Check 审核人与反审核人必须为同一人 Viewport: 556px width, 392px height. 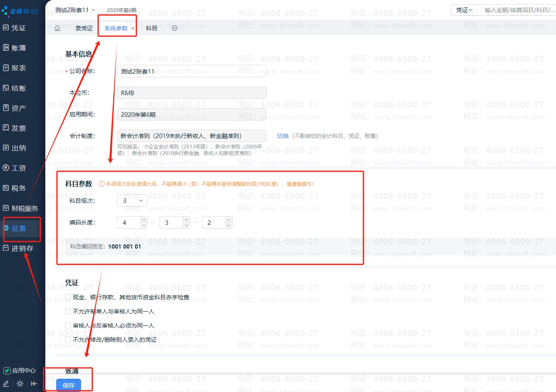[x=68, y=325]
